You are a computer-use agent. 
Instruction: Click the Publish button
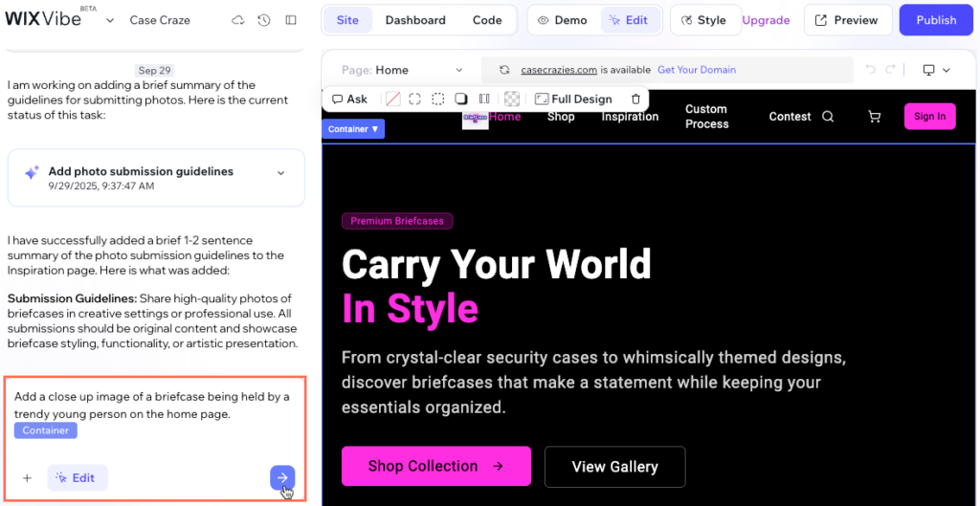[935, 20]
